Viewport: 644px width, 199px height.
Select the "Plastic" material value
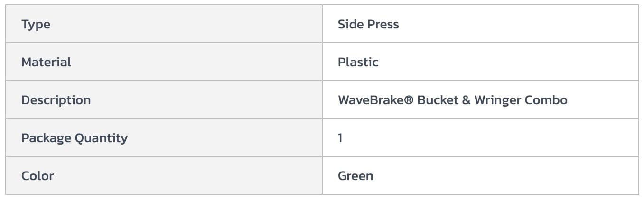coord(358,62)
